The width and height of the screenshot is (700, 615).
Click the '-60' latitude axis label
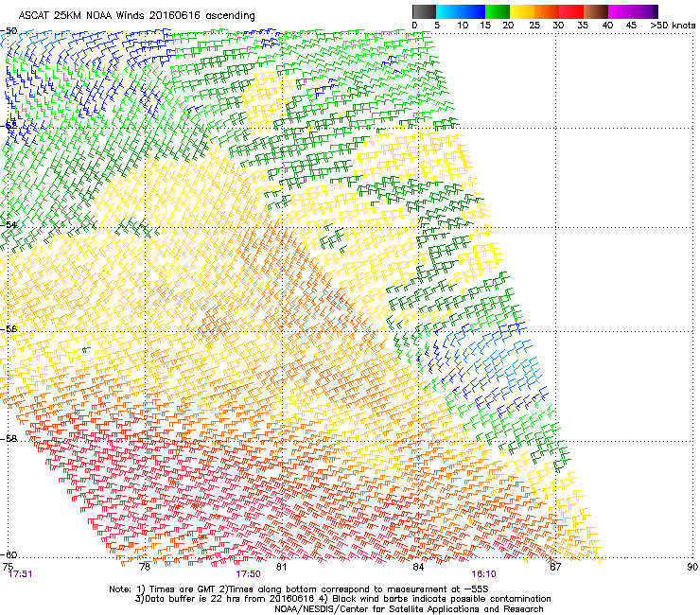[9, 555]
